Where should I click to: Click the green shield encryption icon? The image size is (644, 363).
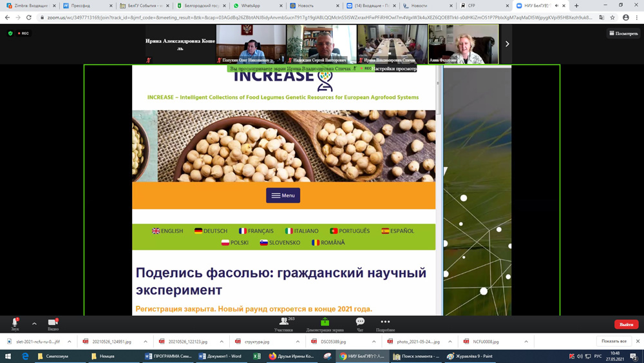(10, 33)
